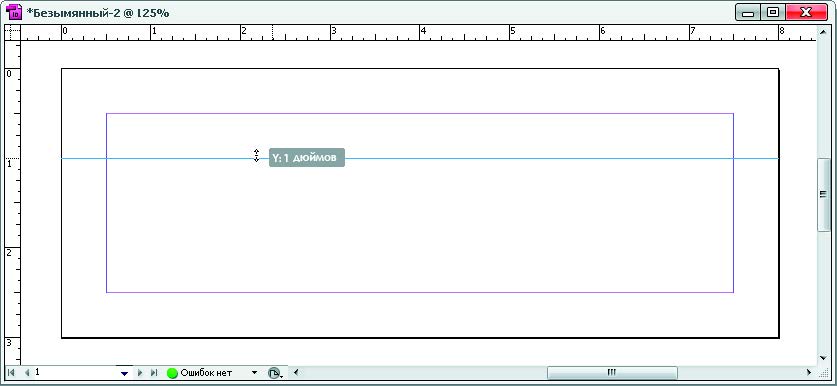The height and width of the screenshot is (386, 837).
Task: Open the page number dropdown arrow
Action: (124, 373)
